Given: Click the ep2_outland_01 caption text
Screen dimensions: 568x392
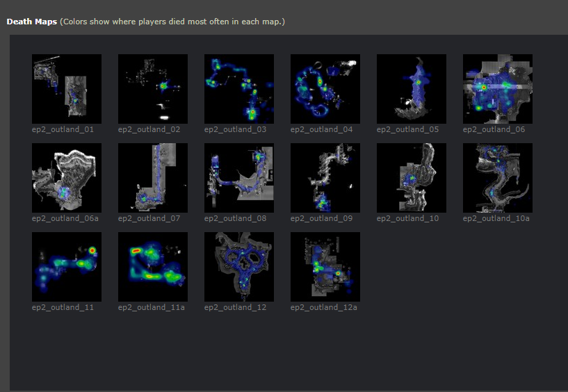Looking at the screenshot, I should click(x=63, y=130).
